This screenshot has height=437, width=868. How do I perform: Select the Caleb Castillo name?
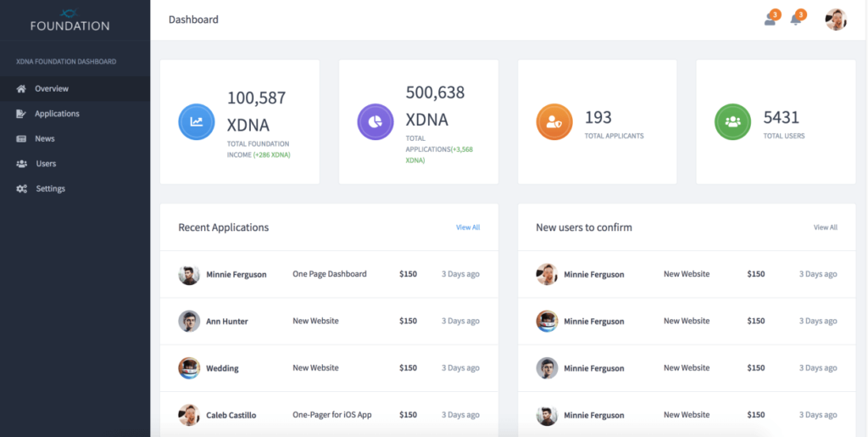pyautogui.click(x=231, y=416)
